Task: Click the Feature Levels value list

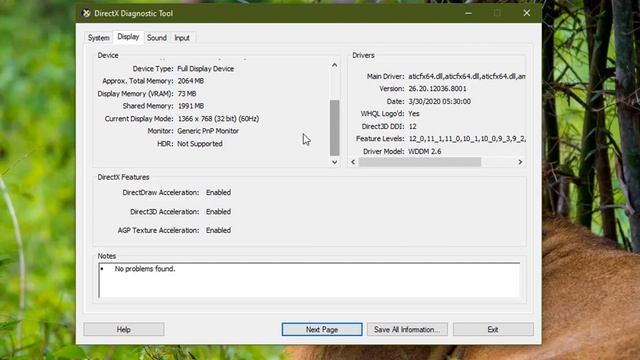Action: click(467, 139)
